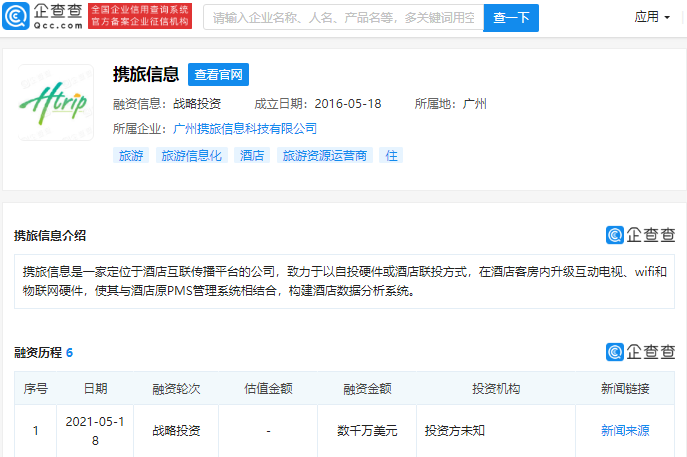This screenshot has height=457, width=687.
Task: Select the 住 tag
Action: click(x=391, y=156)
